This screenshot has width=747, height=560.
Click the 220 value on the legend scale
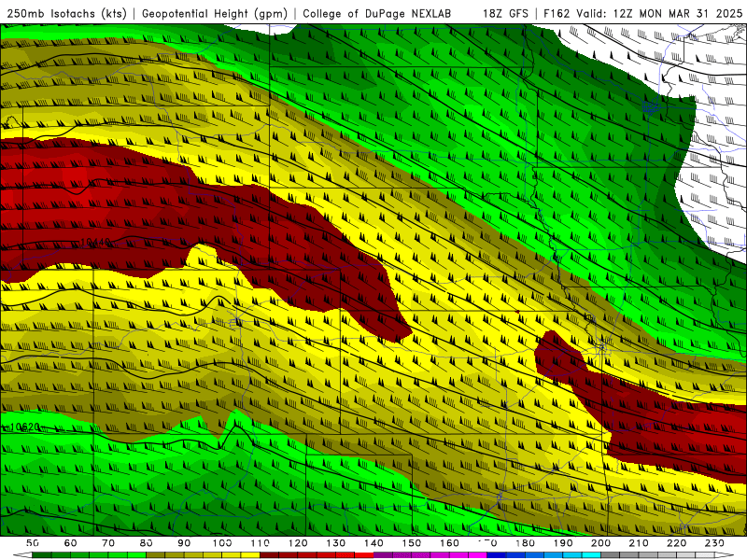pos(677,543)
